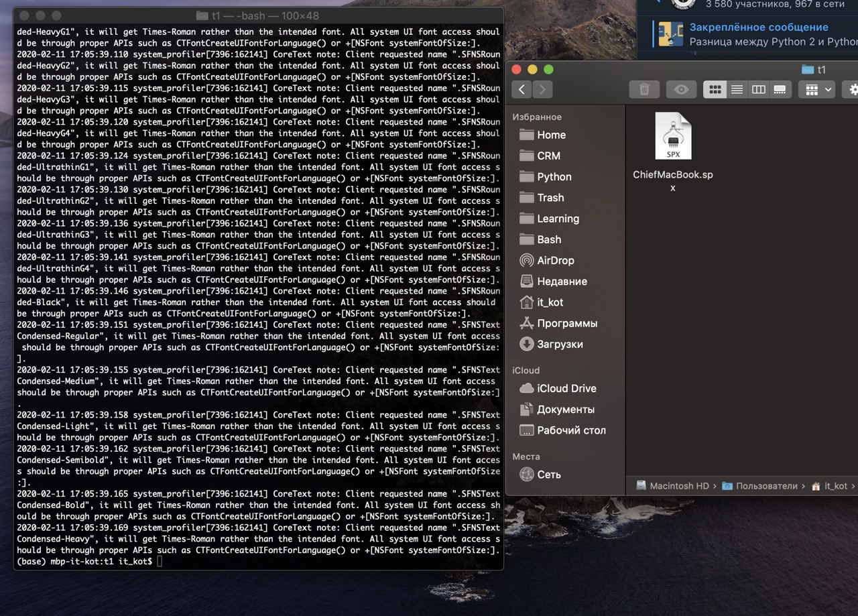Switch Finder to column view
The image size is (858, 616).
click(x=758, y=89)
